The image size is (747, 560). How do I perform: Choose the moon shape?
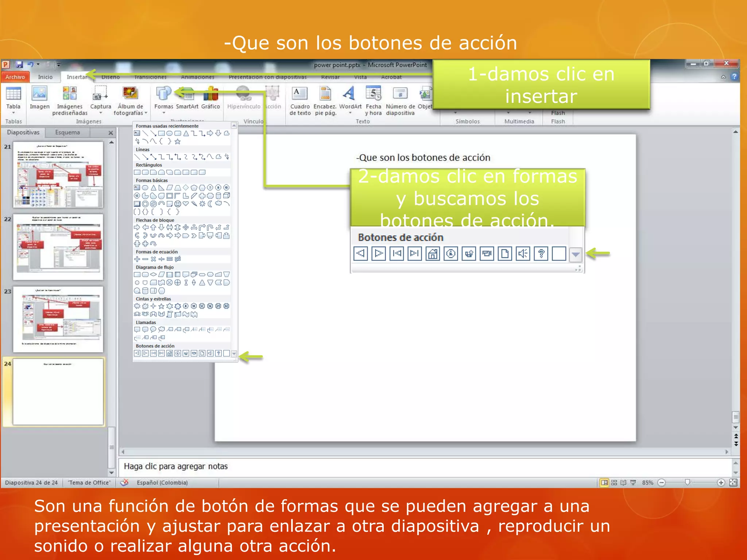pos(210,204)
